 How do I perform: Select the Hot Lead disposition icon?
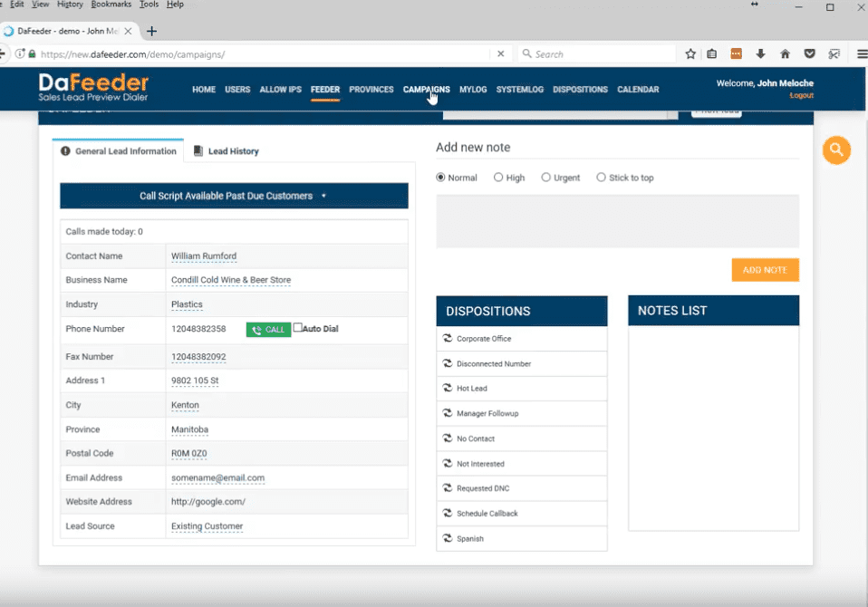pyautogui.click(x=448, y=389)
